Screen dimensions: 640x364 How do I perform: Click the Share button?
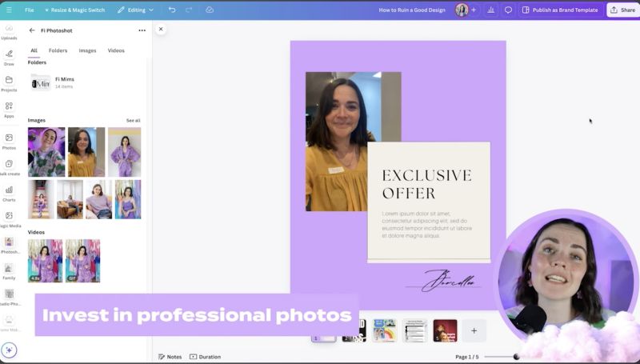pos(622,10)
